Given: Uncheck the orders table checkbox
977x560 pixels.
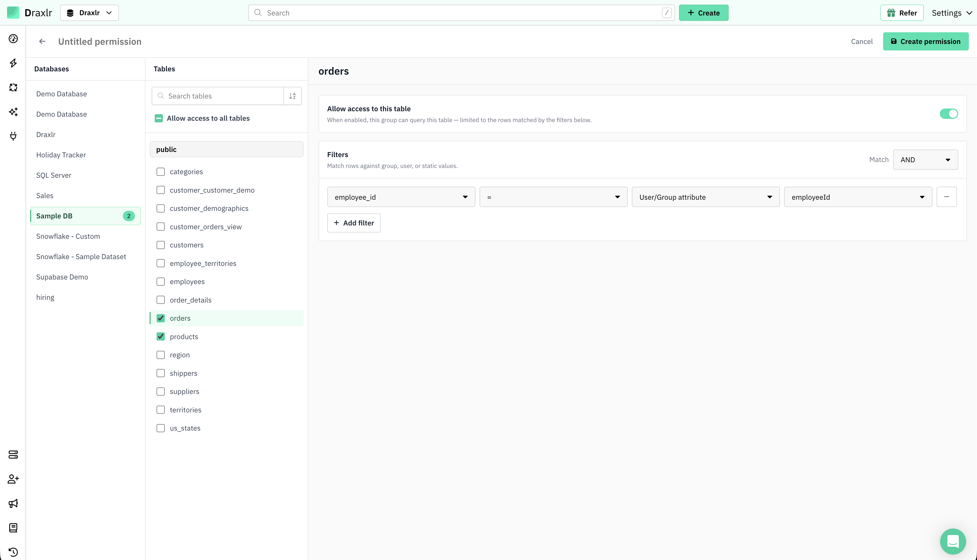Looking at the screenshot, I should point(161,319).
